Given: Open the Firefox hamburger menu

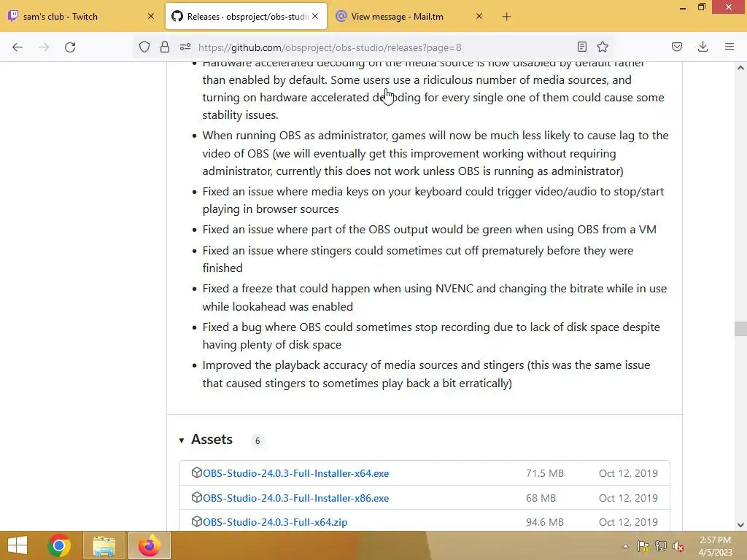Looking at the screenshot, I should 729,47.
